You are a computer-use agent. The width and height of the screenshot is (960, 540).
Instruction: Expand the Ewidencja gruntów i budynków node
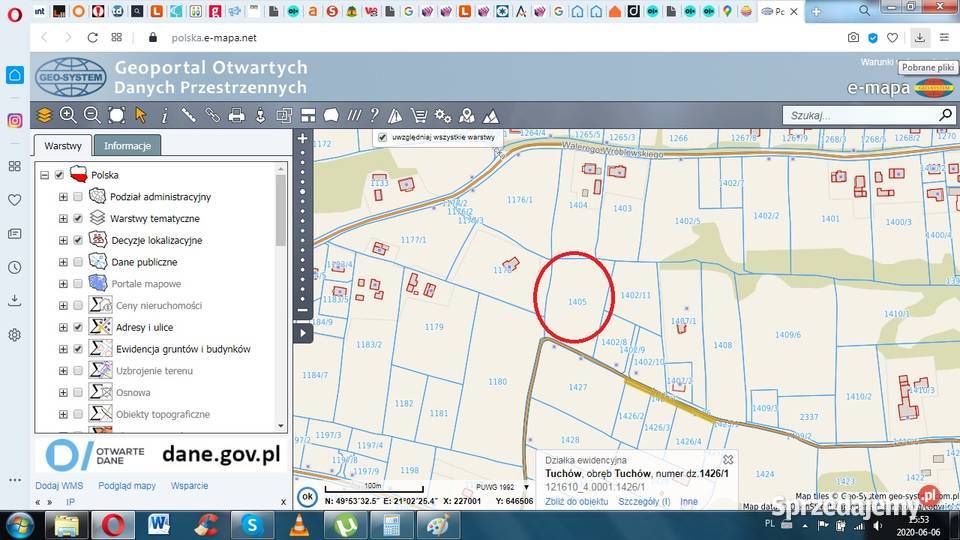tap(63, 349)
